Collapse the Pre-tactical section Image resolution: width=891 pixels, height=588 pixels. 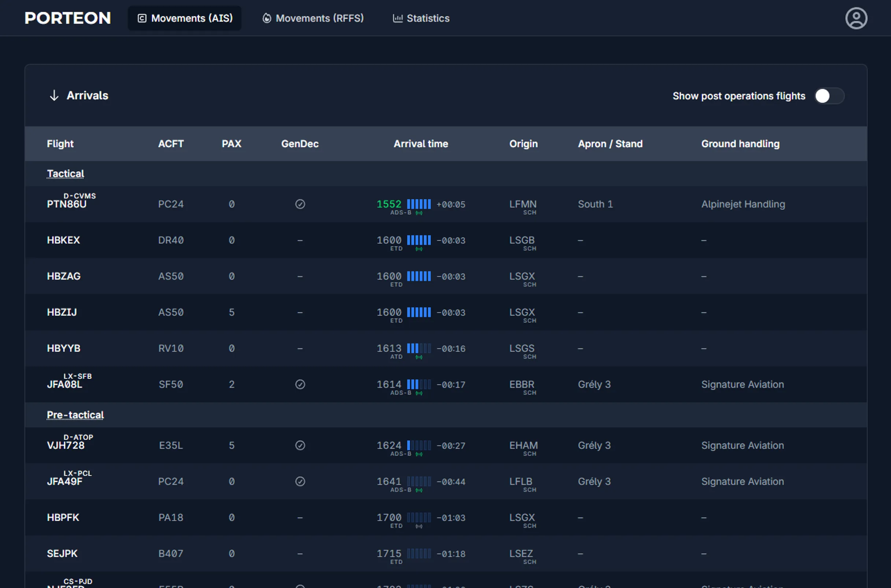pos(75,414)
